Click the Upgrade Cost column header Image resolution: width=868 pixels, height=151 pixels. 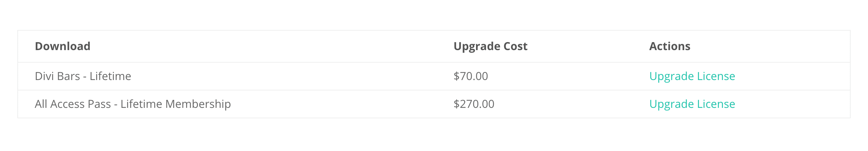pos(490,46)
